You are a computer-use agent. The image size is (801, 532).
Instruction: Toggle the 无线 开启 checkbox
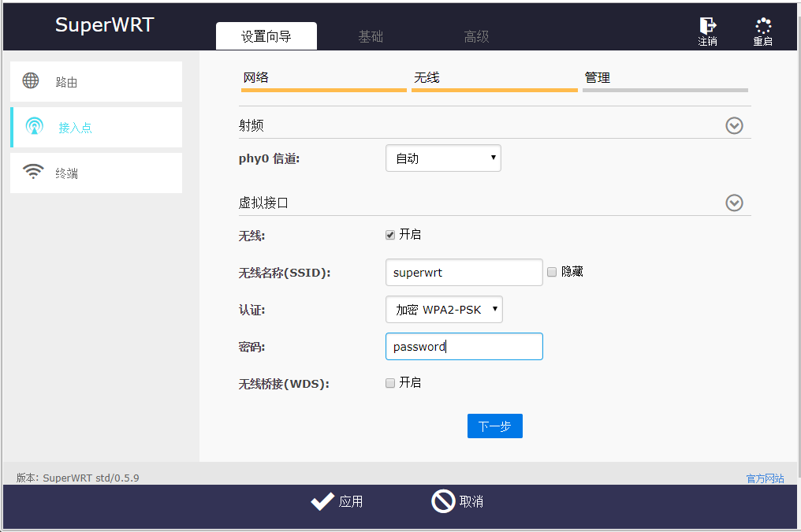tap(390, 235)
